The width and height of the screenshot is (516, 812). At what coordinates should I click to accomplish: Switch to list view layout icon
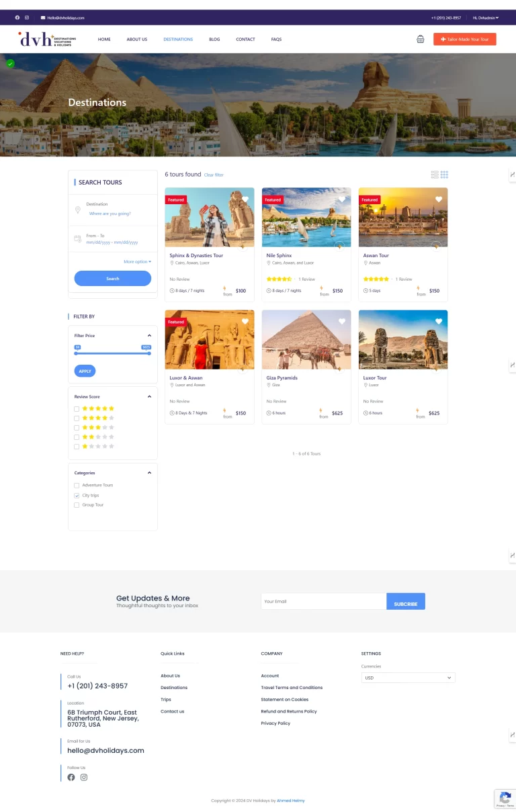pos(435,175)
